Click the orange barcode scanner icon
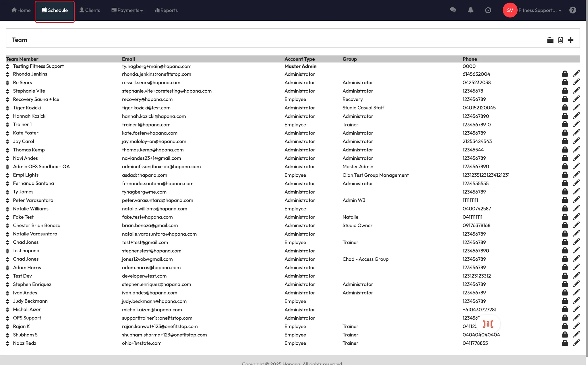Viewport: 588px width, 365px height. 488,324
